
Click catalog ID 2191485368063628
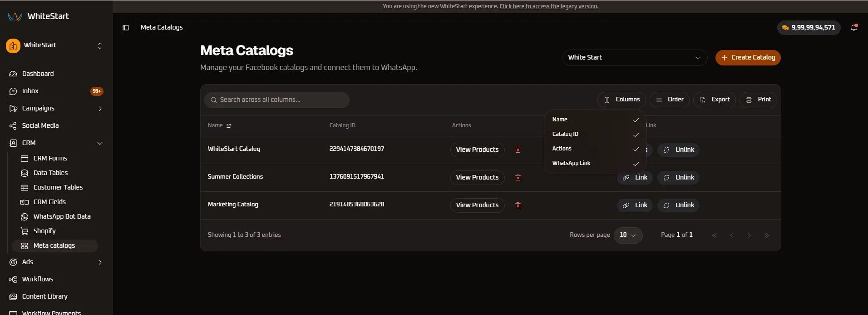pos(357,205)
